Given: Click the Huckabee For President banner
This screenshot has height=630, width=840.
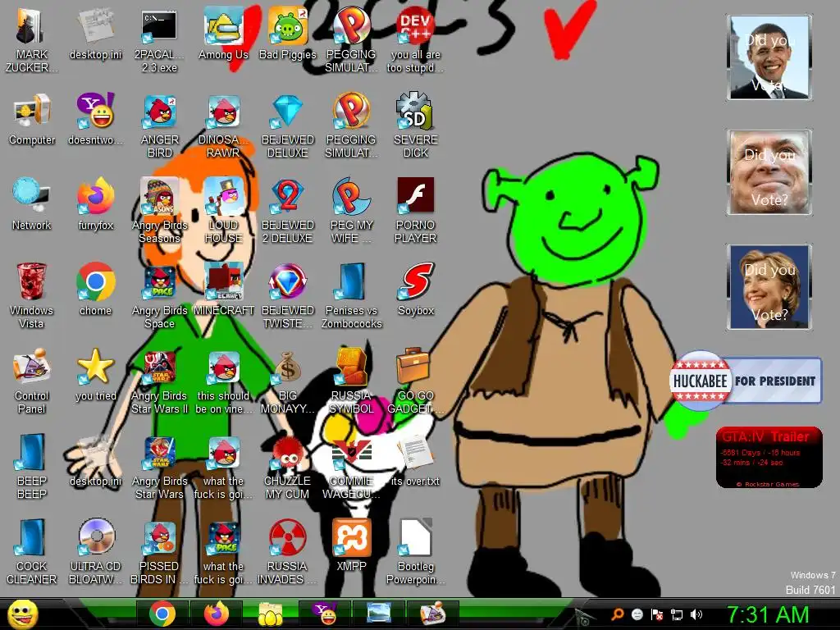Looking at the screenshot, I should point(746,381).
